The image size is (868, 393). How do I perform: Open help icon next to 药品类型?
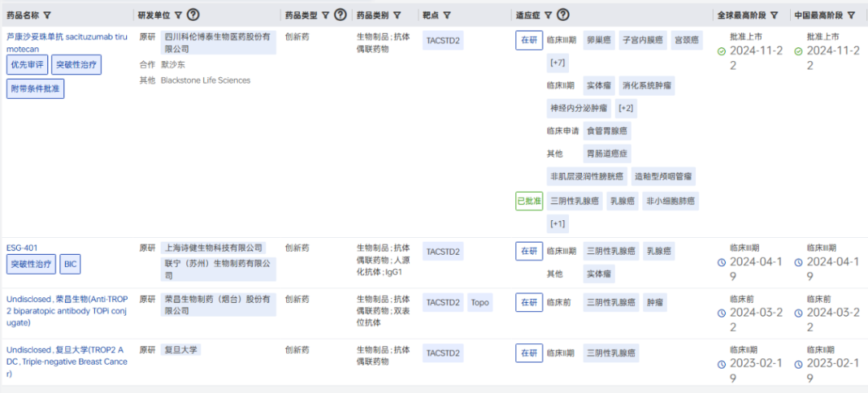pos(341,15)
